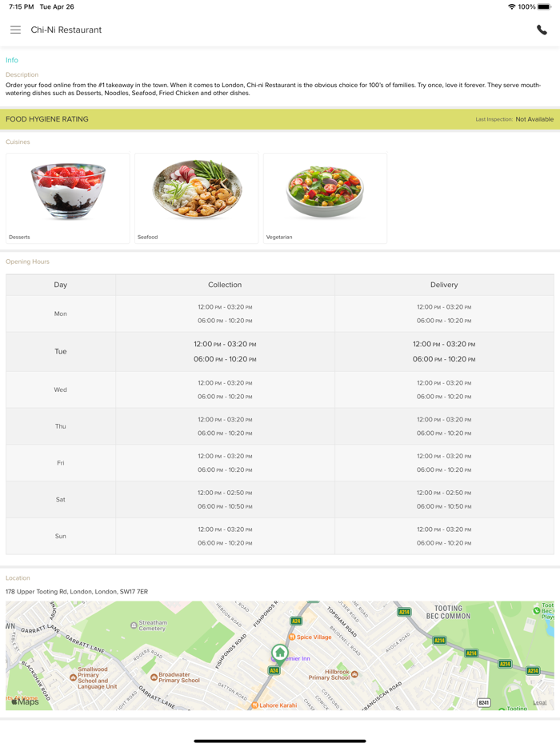The width and height of the screenshot is (560, 747).
Task: Tap the Delivery column header
Action: click(444, 285)
